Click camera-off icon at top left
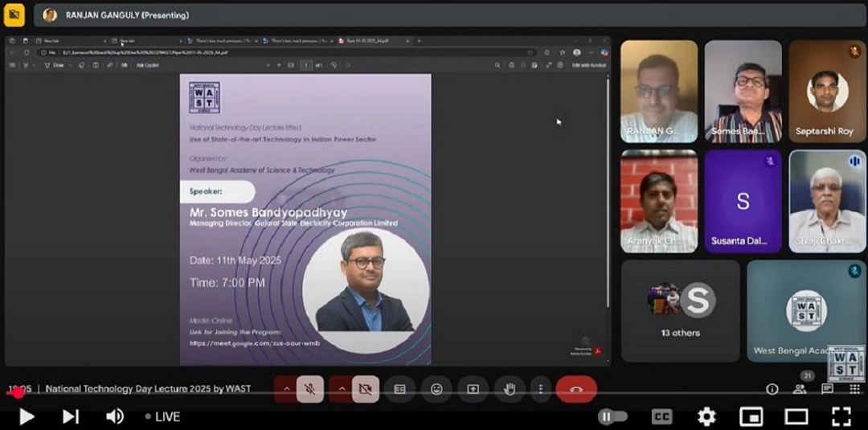This screenshot has height=430, width=868. click(x=14, y=15)
